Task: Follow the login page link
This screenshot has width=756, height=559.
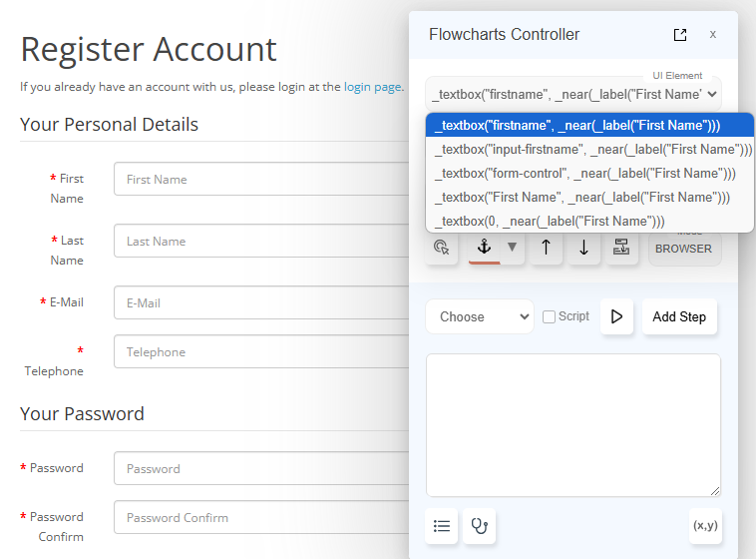Action: (x=373, y=87)
